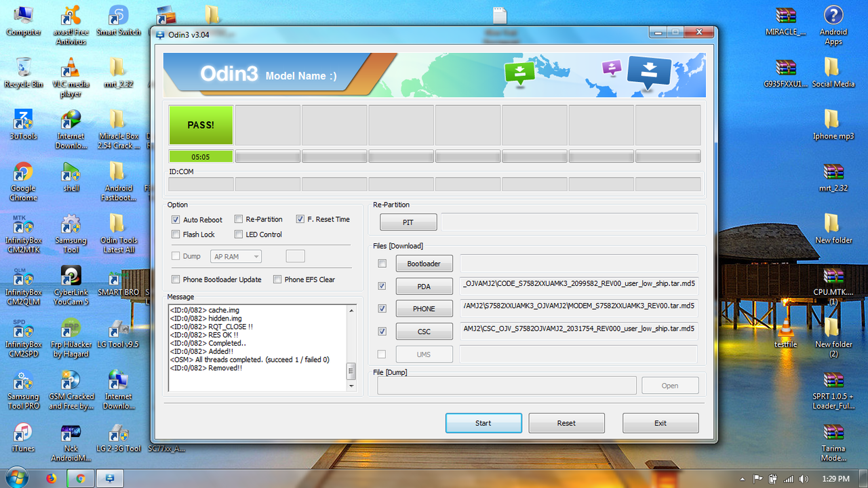868x488 pixels.
Task: Open the Windows Start menu
Action: [x=16, y=478]
